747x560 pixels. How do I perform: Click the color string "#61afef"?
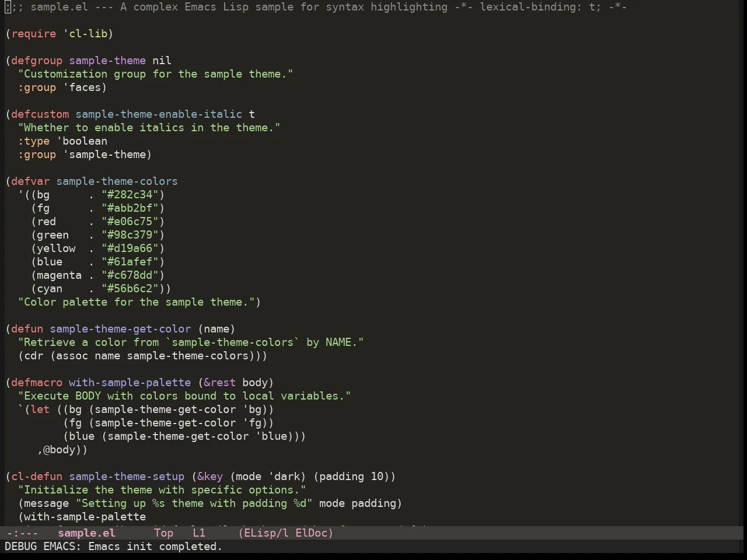(x=130, y=262)
